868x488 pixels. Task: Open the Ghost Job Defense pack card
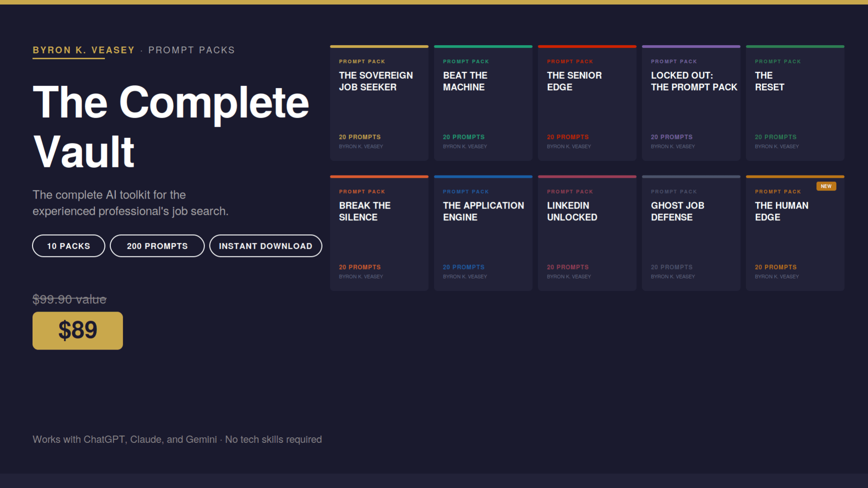[x=691, y=233]
